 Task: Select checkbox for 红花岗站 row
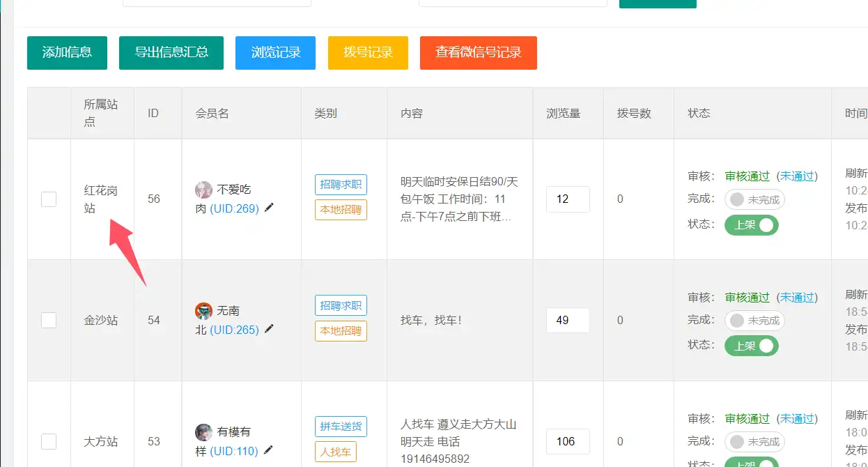click(x=49, y=199)
